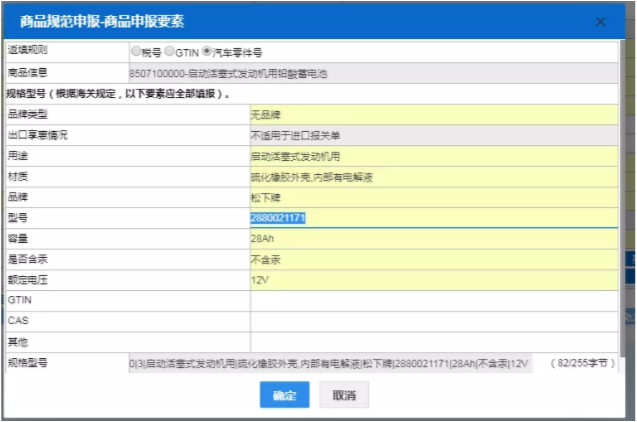Focus the 型号 field with 2880021171
637x422 pixels.
click(432, 218)
